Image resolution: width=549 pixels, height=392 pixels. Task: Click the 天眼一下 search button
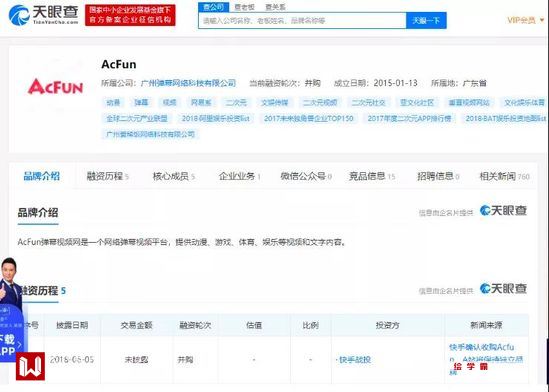[426, 21]
